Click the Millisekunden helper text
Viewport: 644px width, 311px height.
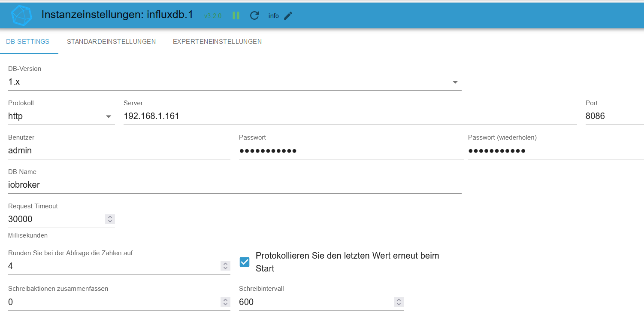click(28, 235)
